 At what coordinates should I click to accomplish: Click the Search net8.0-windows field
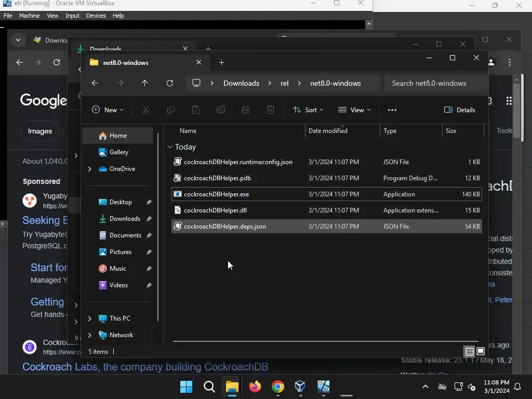pyautogui.click(x=436, y=83)
